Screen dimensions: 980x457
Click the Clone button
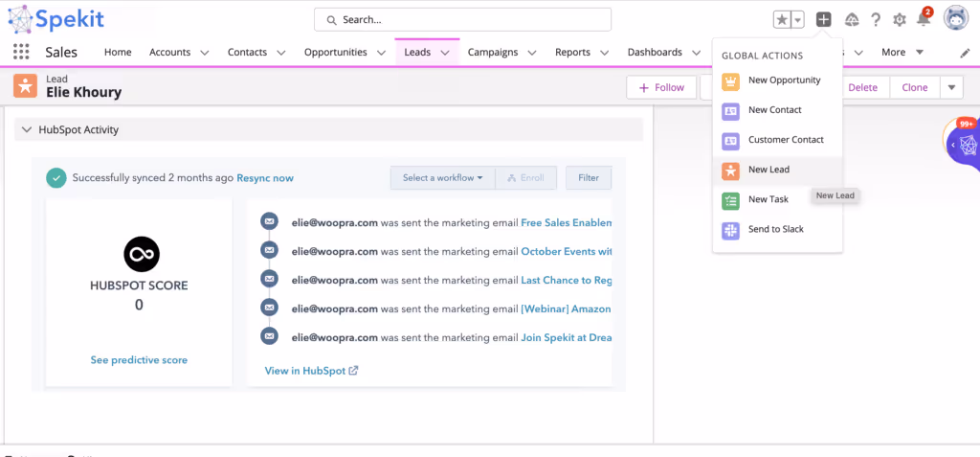point(915,87)
